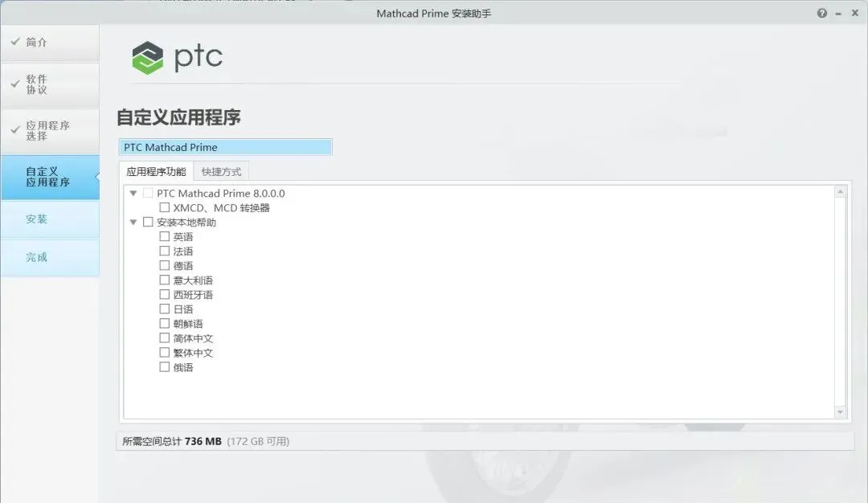This screenshot has width=868, height=503.
Task: Open the 快捷方式 tab
Action: pyautogui.click(x=222, y=171)
